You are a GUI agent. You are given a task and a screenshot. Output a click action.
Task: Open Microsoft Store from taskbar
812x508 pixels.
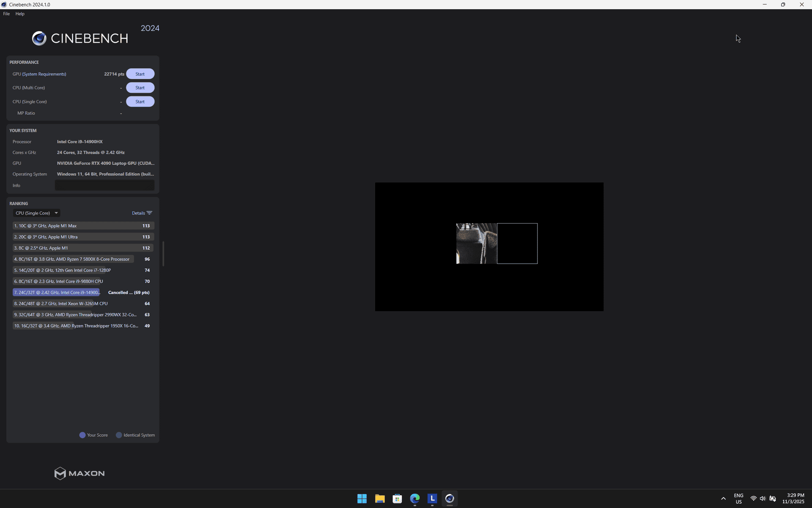(397, 499)
